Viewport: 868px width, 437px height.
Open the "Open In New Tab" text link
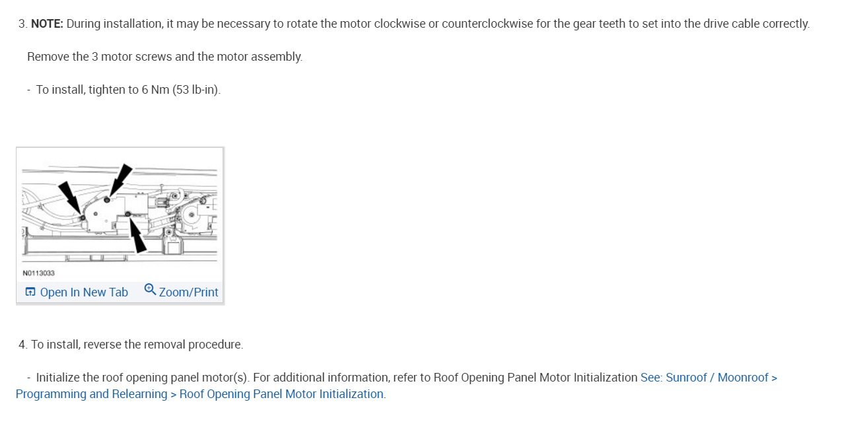coord(84,292)
